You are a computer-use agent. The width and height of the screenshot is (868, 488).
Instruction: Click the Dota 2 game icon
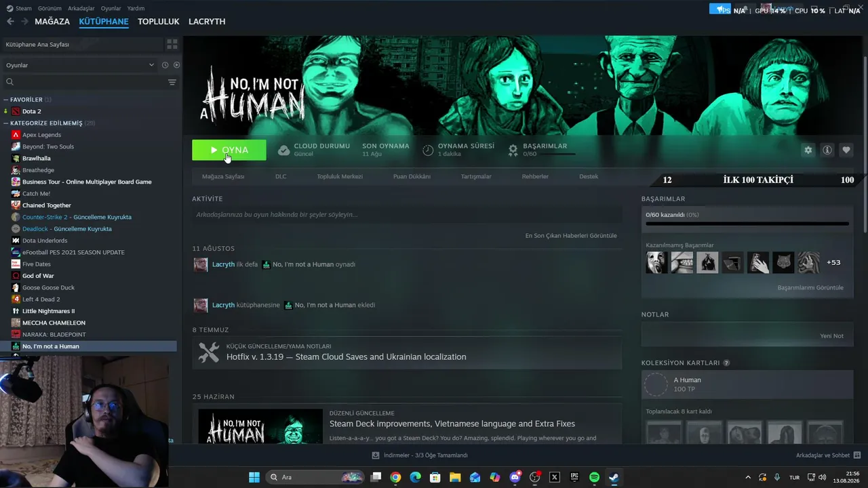pos(16,111)
